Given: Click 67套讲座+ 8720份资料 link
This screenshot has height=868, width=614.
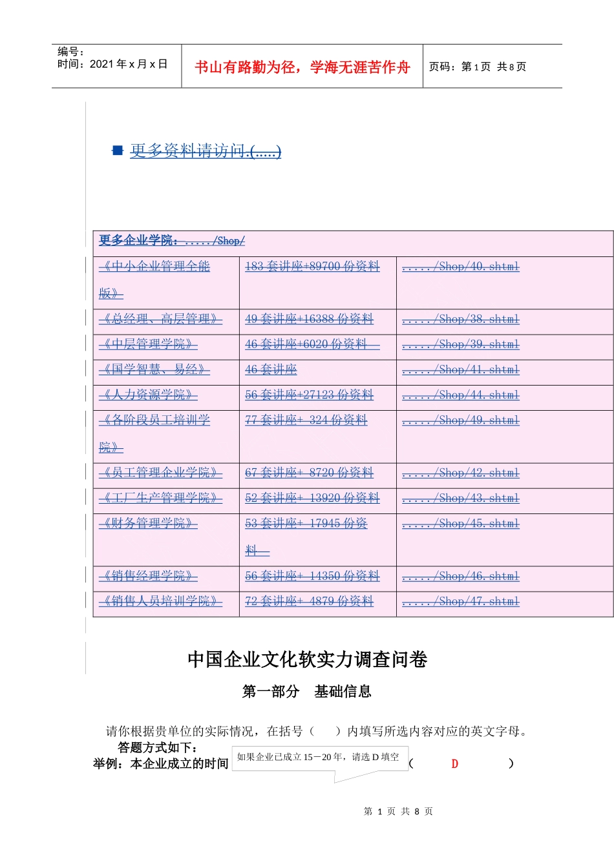Looking at the screenshot, I should click(x=309, y=473).
